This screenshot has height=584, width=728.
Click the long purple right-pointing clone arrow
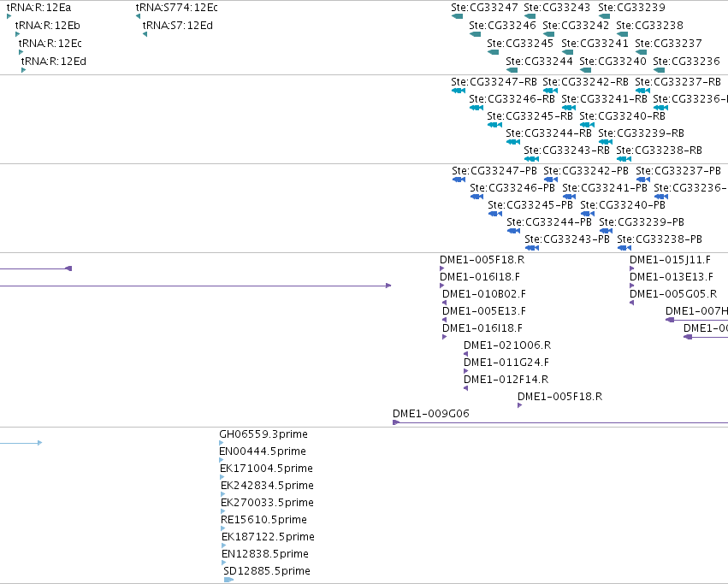(195, 286)
